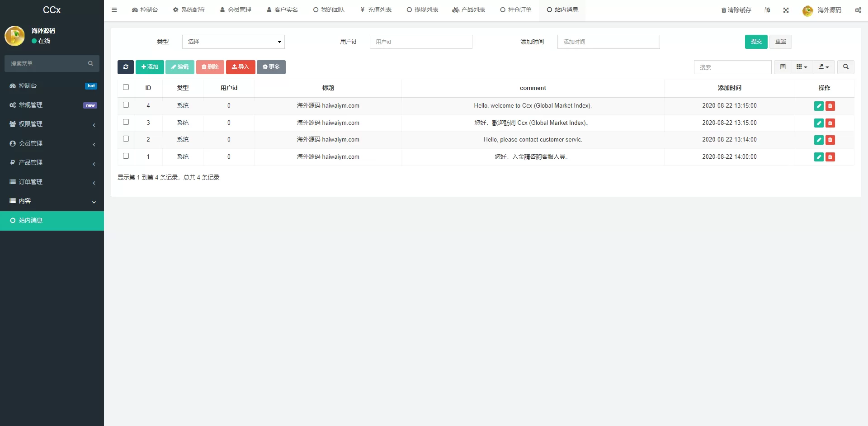The image size is (868, 426).
Task: Open the 类型 selection dropdown
Action: pos(233,42)
